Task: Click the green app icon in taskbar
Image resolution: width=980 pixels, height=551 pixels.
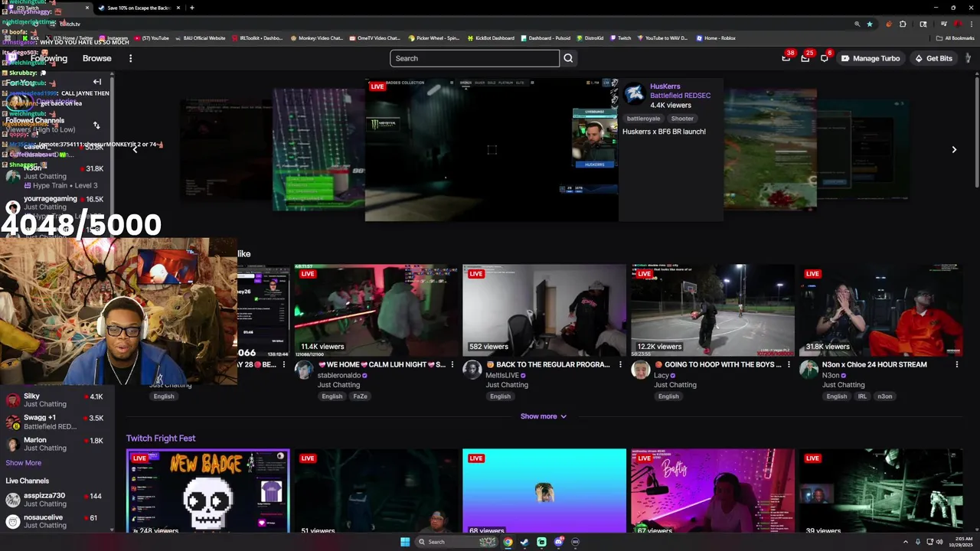Action: tap(541, 542)
